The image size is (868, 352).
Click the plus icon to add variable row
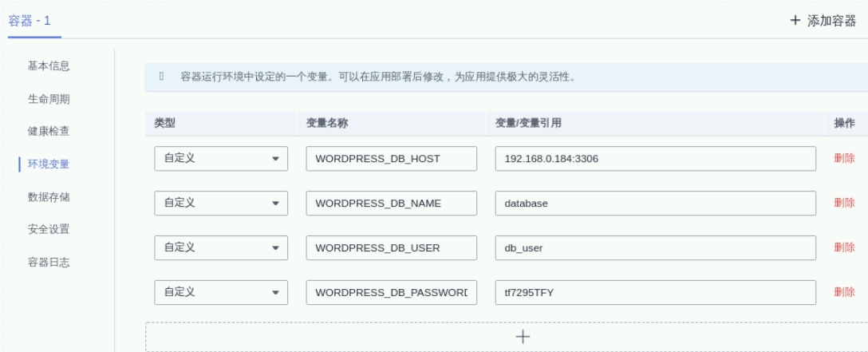point(523,336)
